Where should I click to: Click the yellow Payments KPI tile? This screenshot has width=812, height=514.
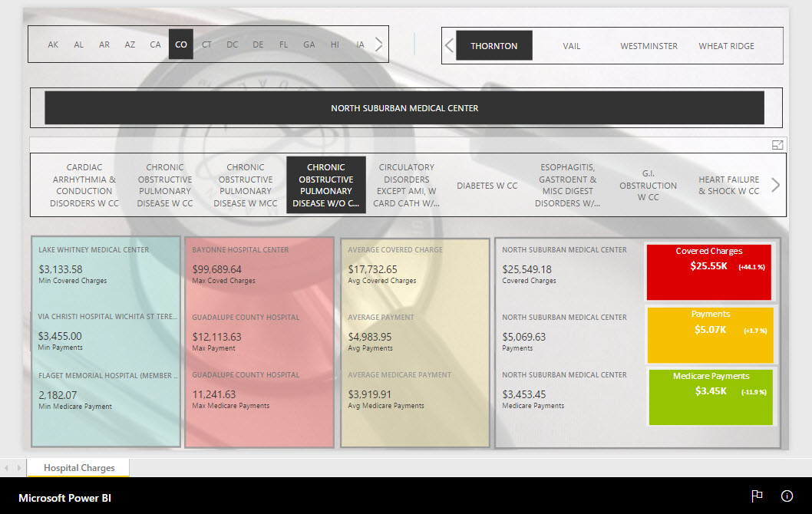coord(710,335)
